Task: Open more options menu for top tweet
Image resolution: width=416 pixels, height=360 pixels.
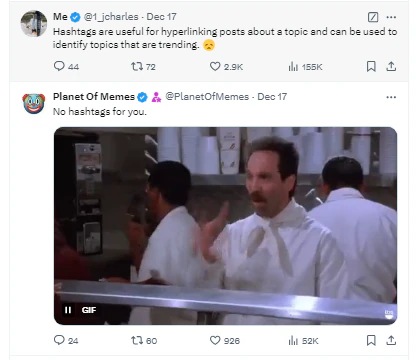Action: tap(391, 17)
